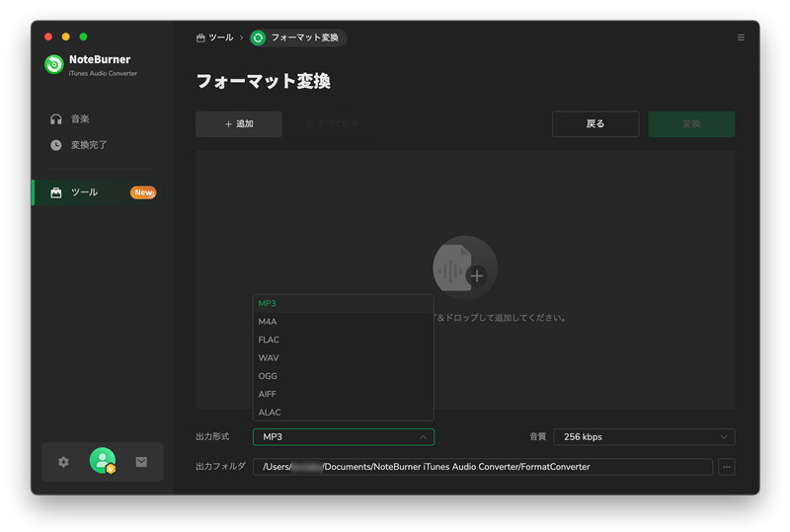The width and height of the screenshot is (790, 532).
Task: Open the 音質 256 kbps dropdown
Action: point(644,437)
